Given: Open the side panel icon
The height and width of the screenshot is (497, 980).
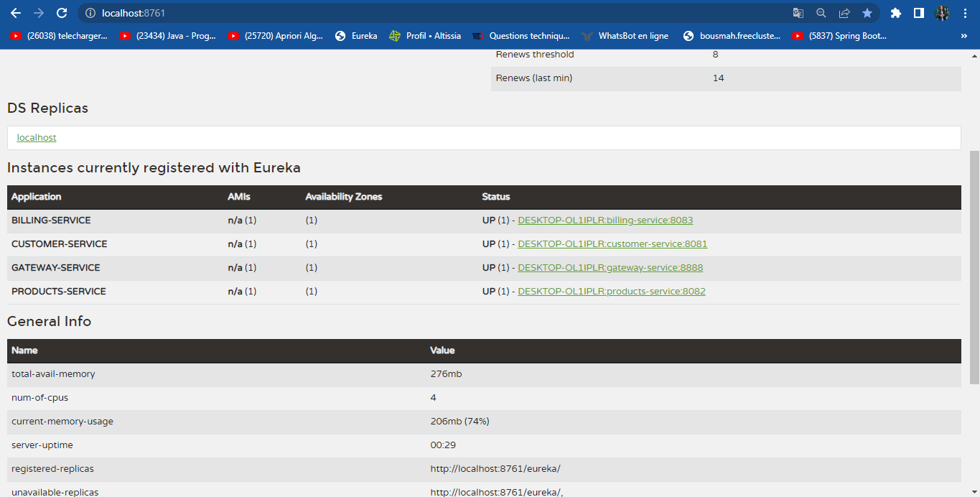Looking at the screenshot, I should (x=919, y=12).
